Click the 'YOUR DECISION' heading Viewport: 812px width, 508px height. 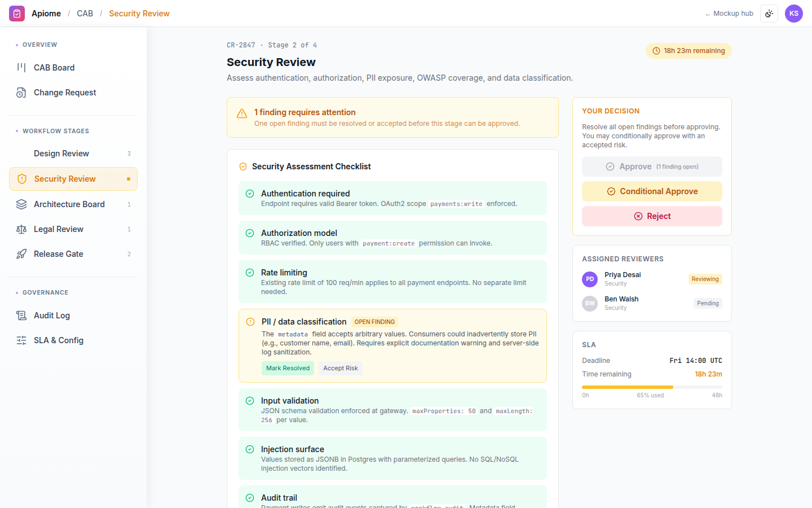[x=611, y=111]
